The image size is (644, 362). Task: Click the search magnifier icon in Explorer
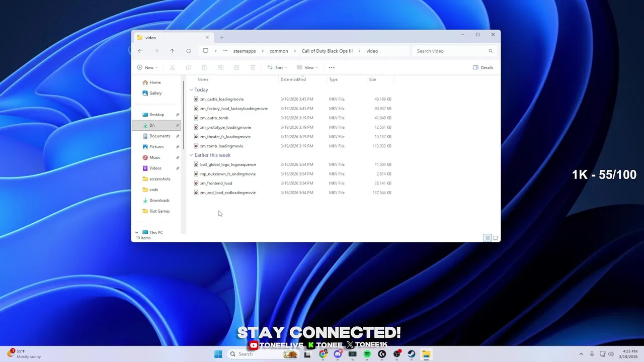point(491,51)
